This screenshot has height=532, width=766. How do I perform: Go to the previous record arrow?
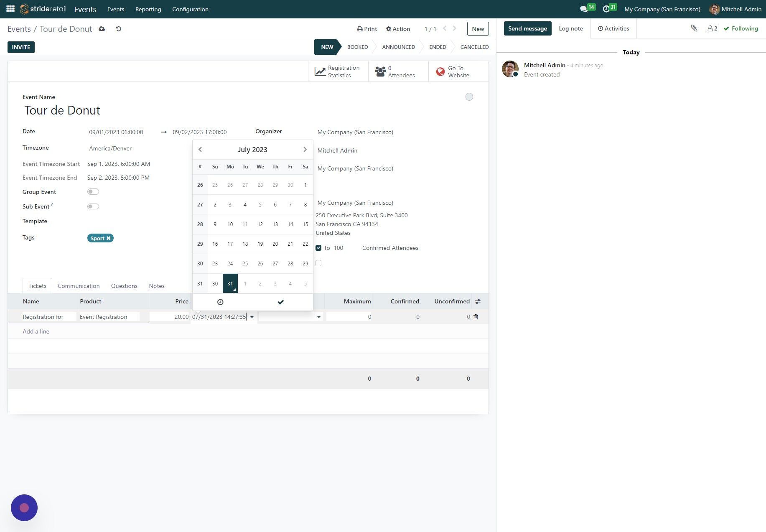[445, 28]
